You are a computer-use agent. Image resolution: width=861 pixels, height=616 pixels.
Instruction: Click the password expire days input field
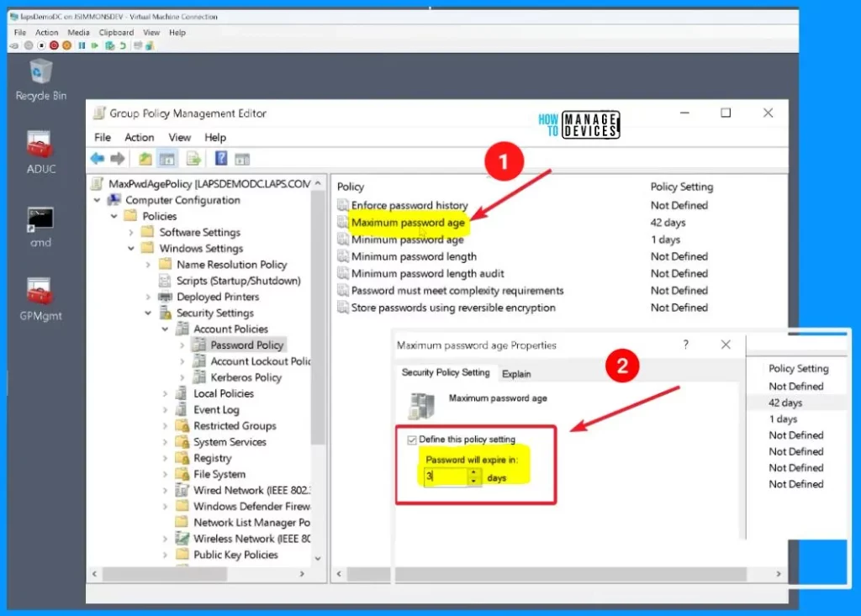click(x=446, y=477)
